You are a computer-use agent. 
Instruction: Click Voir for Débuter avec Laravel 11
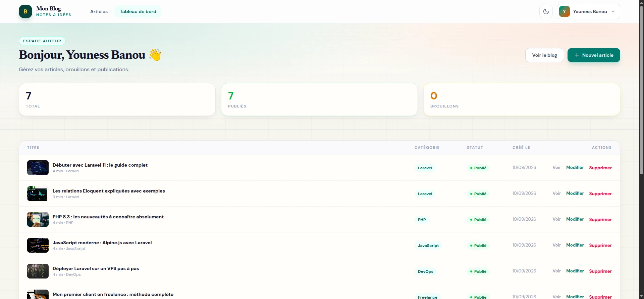[x=556, y=167]
